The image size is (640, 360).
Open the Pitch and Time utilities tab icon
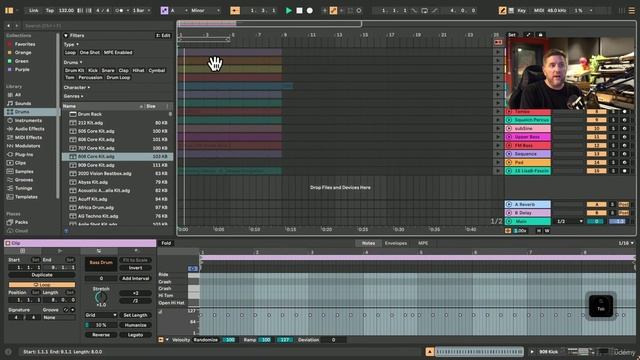click(98, 251)
